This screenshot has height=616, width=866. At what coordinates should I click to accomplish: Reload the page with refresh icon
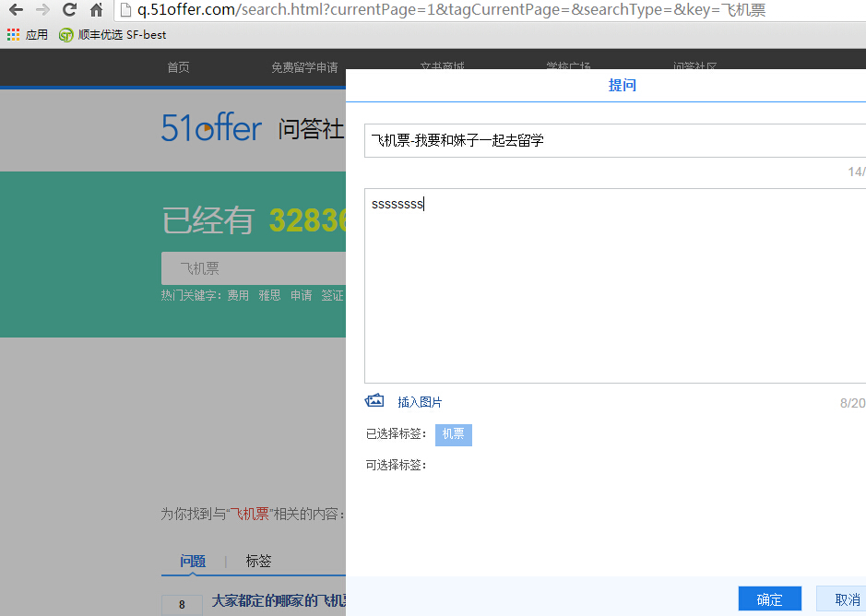pos(69,9)
